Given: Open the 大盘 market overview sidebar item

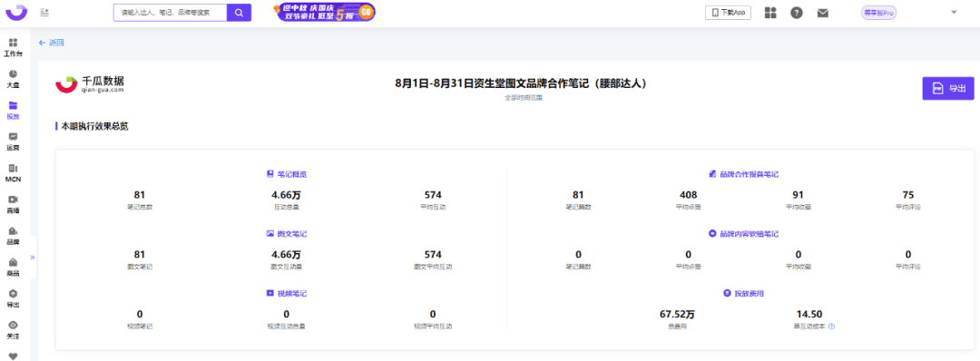Looking at the screenshot, I should click(x=13, y=78).
